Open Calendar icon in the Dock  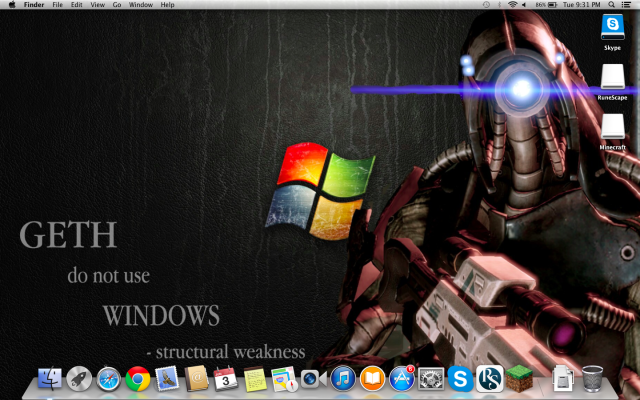pyautogui.click(x=226, y=379)
